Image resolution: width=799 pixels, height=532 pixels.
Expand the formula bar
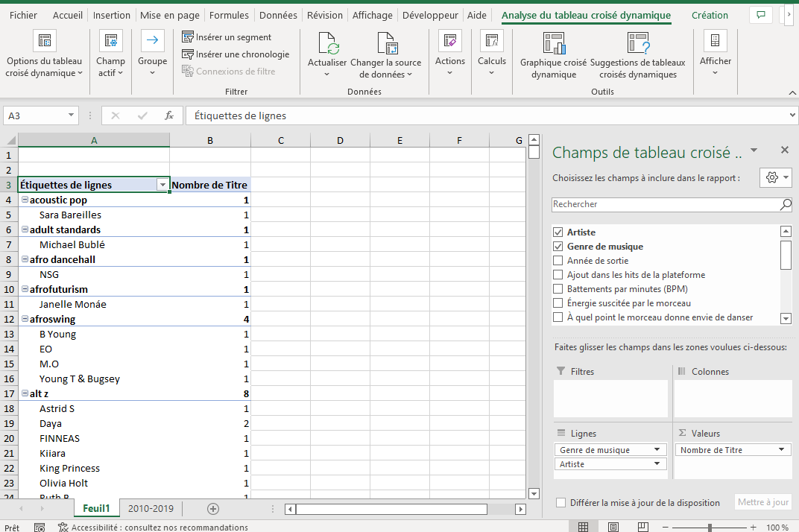(792, 115)
